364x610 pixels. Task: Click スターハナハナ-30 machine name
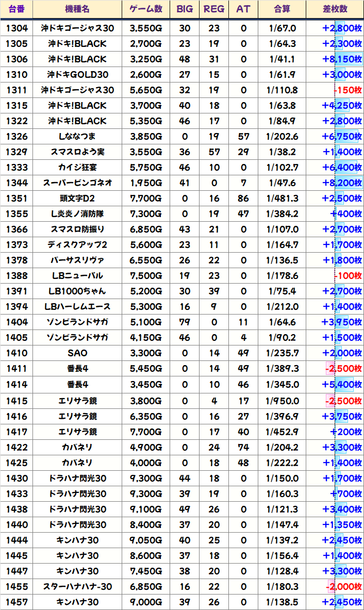point(77,587)
